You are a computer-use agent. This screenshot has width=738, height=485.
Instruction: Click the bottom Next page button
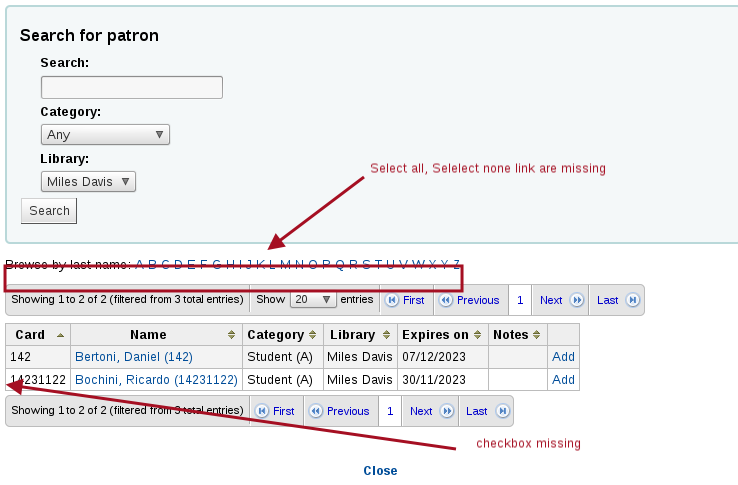pos(430,411)
